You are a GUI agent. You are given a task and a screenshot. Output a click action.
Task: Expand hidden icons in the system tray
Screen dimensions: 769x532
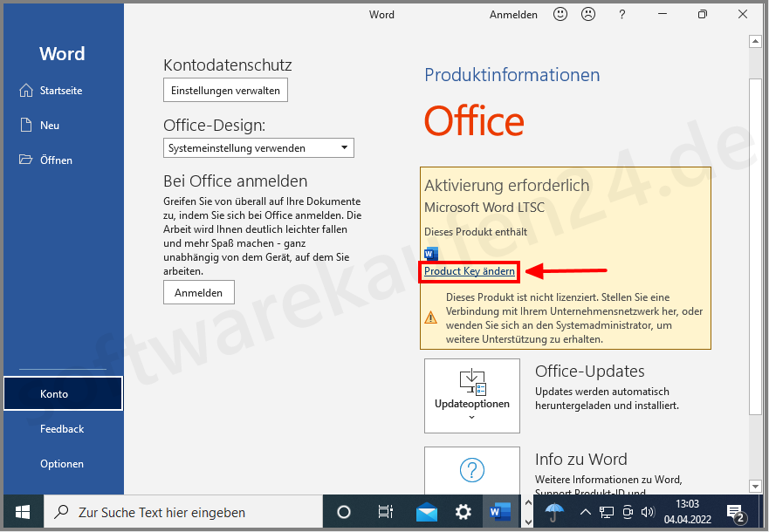coord(586,512)
